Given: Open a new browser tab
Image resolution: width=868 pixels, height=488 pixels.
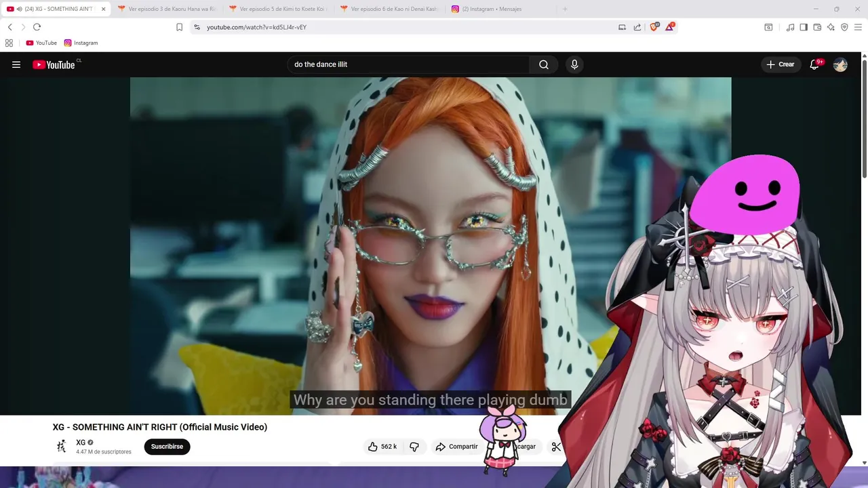Looking at the screenshot, I should [565, 9].
